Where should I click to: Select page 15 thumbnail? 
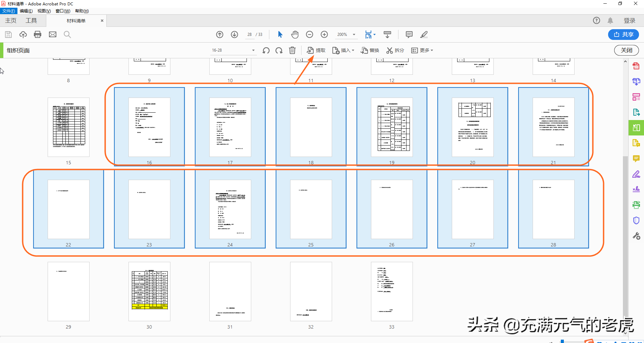[x=68, y=127]
